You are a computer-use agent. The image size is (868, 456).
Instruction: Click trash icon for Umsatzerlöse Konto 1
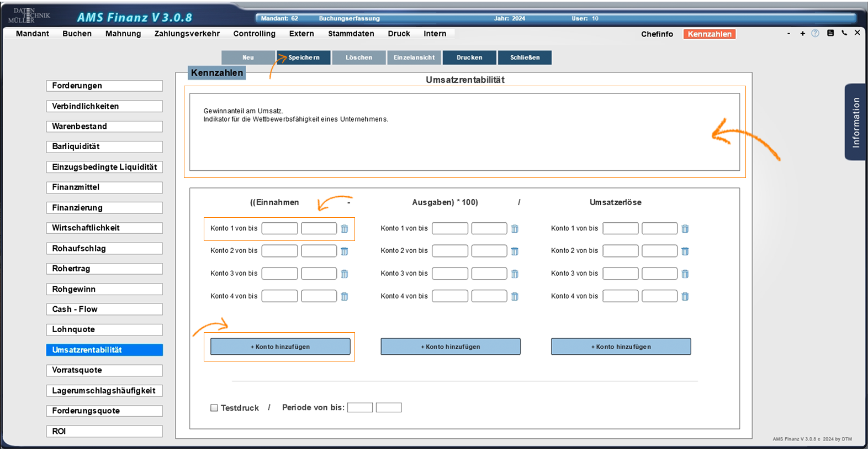[685, 229]
